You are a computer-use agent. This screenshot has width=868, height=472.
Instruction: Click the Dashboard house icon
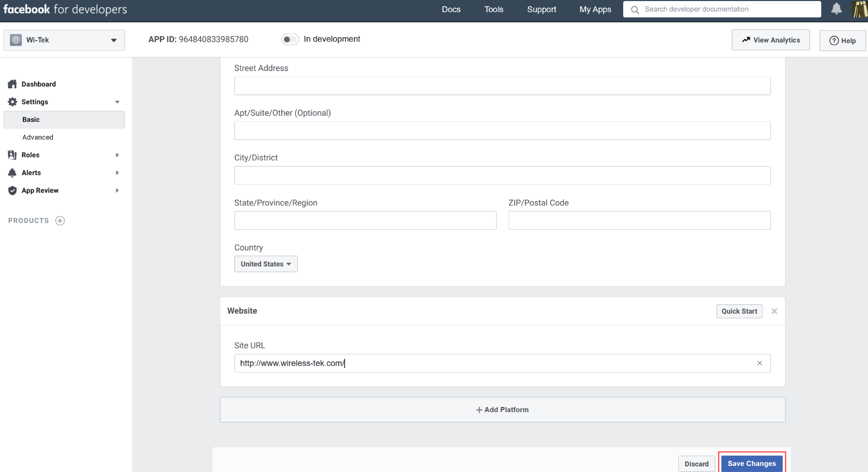pos(12,84)
